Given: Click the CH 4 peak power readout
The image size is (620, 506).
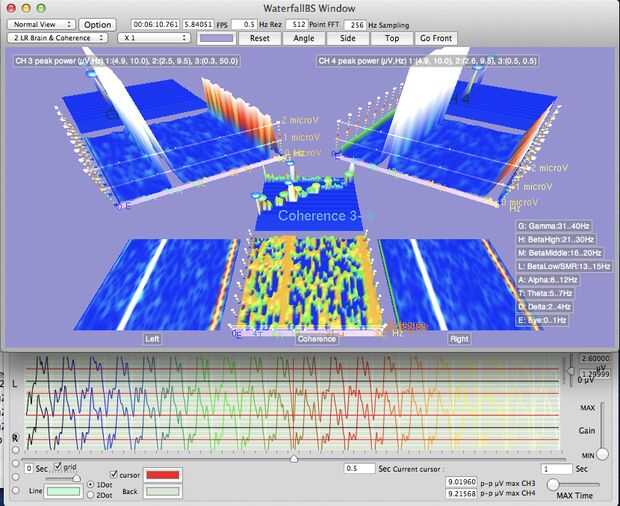Looking at the screenshot, I should coord(428,61).
